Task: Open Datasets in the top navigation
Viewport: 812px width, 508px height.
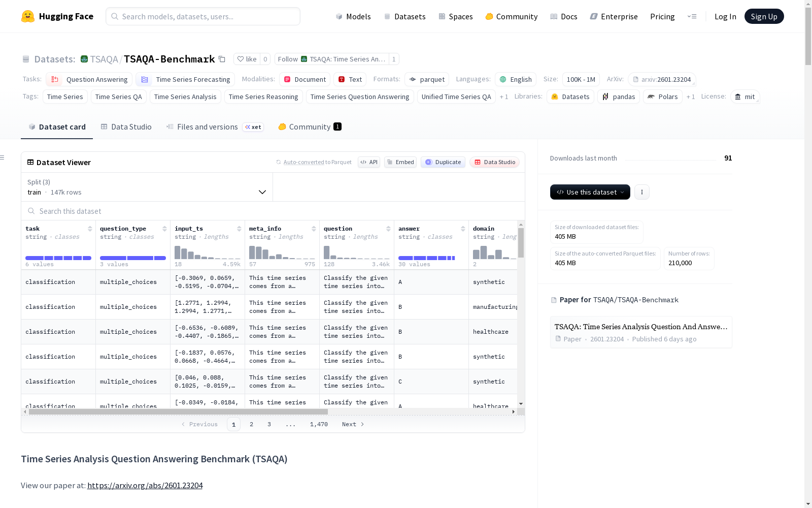Action: [x=404, y=16]
